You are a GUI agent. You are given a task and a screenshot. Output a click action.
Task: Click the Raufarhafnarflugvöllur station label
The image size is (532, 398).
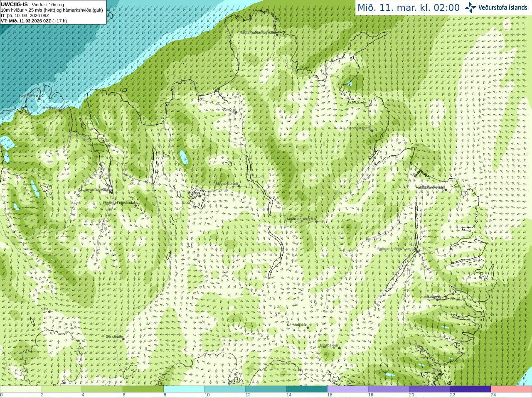[x=257, y=32]
